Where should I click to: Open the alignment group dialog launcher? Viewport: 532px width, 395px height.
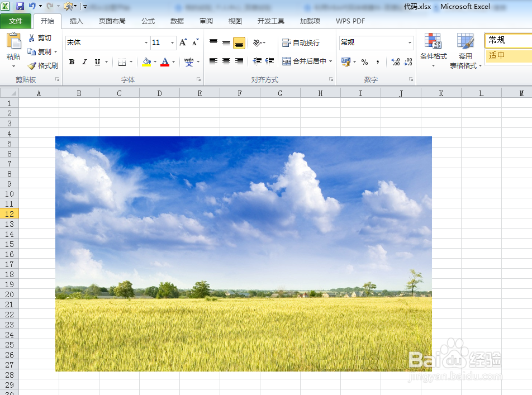tap(331, 79)
